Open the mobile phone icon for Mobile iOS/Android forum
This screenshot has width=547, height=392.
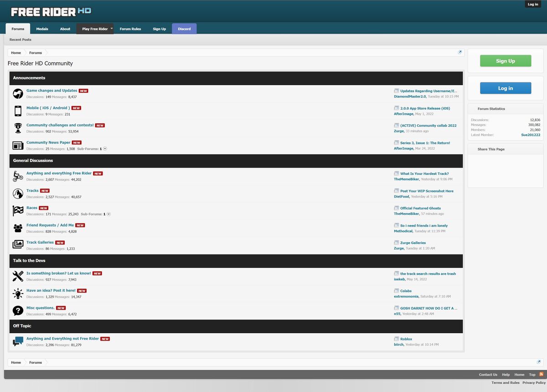click(18, 111)
